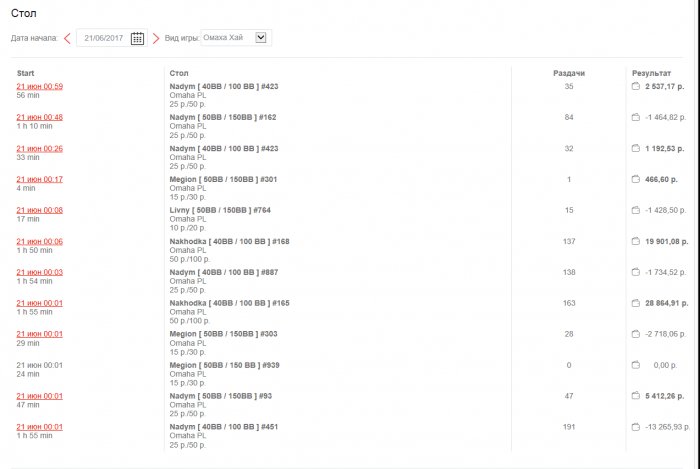Open the Омаха Хай game type dropdown
Viewport: 700px width, 469px height.
[236, 38]
